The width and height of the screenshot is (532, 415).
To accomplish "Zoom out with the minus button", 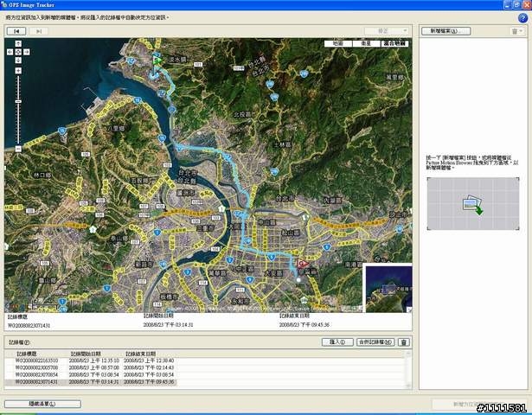I will pyautogui.click(x=18, y=149).
